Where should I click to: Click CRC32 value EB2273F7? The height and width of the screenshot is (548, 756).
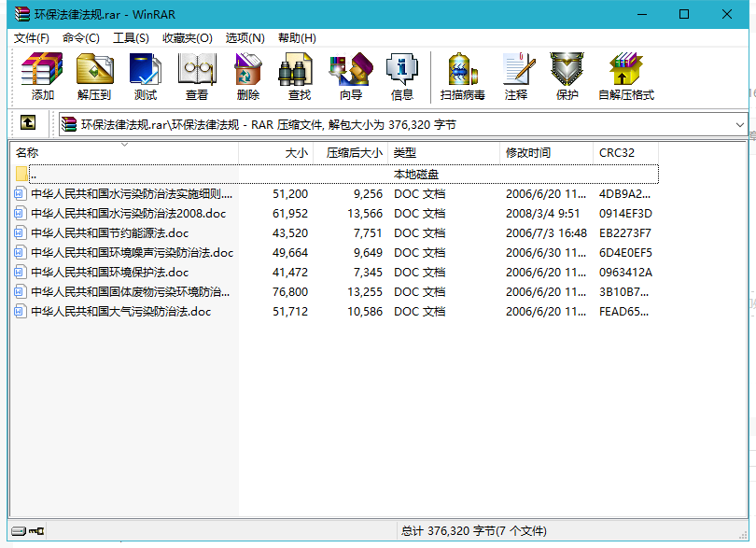(624, 233)
